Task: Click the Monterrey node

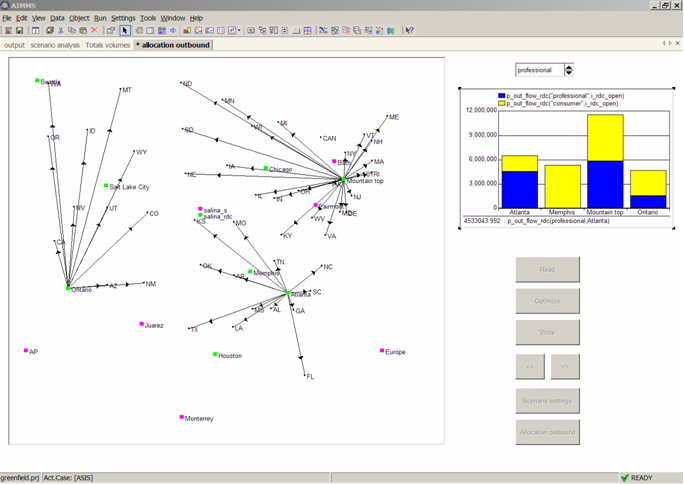Action: 181,417
